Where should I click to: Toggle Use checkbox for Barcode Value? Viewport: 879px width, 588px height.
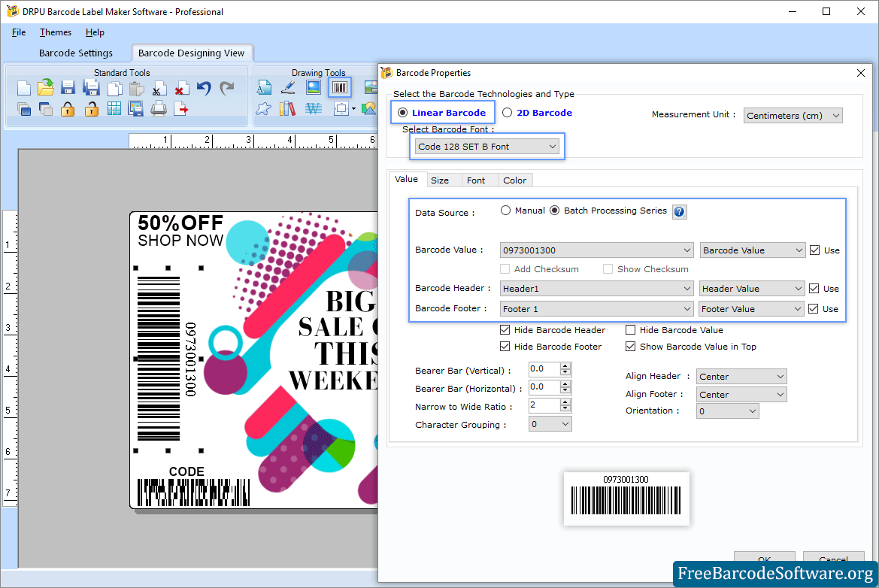pyautogui.click(x=815, y=250)
